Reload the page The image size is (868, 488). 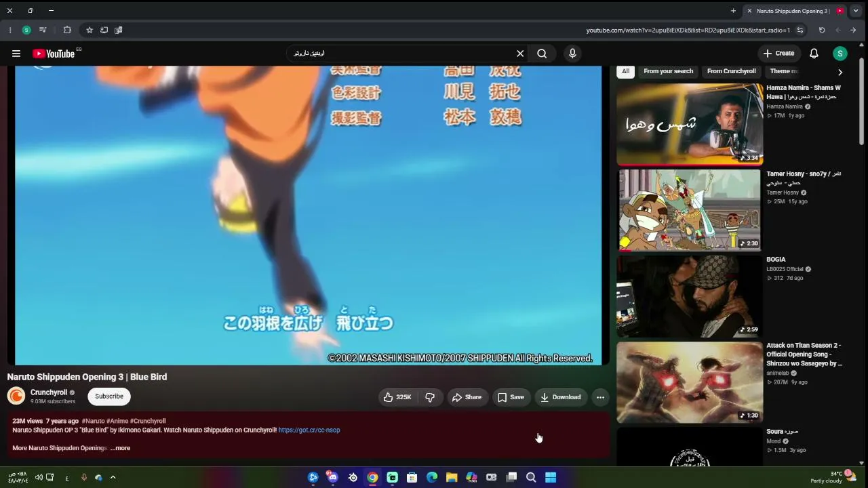pyautogui.click(x=822, y=30)
